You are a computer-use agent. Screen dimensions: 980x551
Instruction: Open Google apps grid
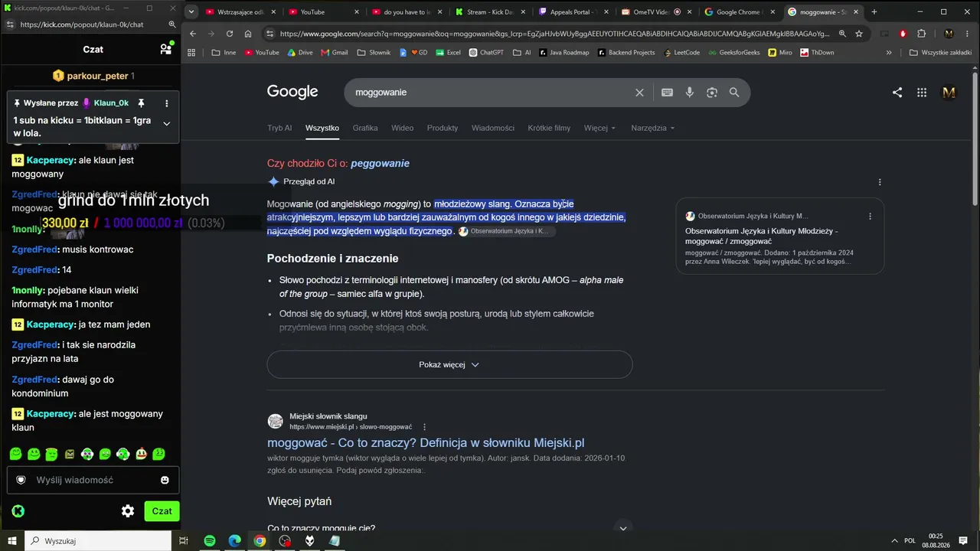[922, 93]
